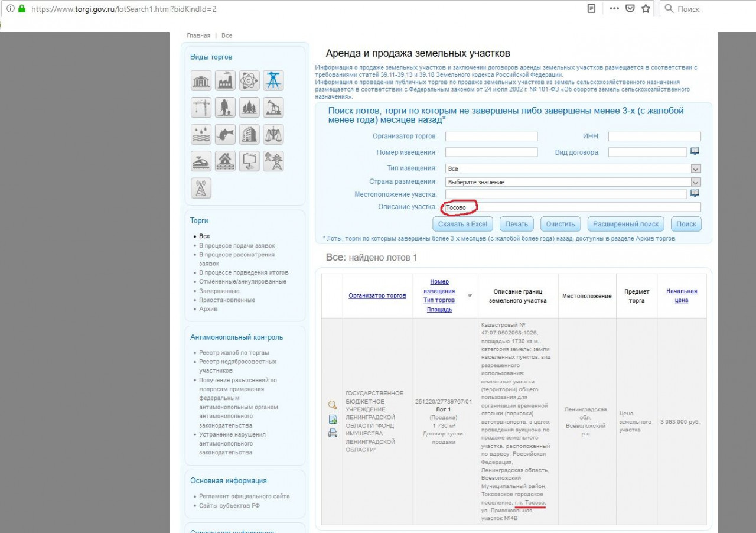Open the high-speed train auction icon
This screenshot has width=756, height=533.
pyautogui.click(x=201, y=161)
